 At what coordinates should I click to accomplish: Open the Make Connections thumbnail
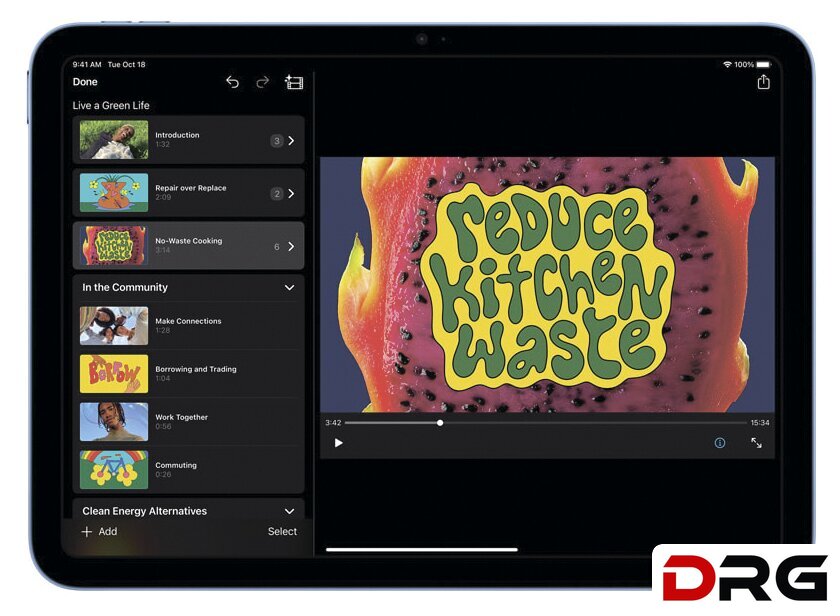point(114,326)
